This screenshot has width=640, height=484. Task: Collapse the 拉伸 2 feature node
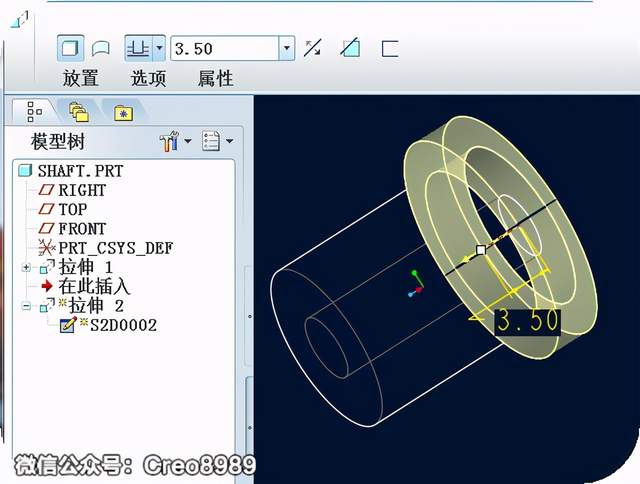point(26,306)
